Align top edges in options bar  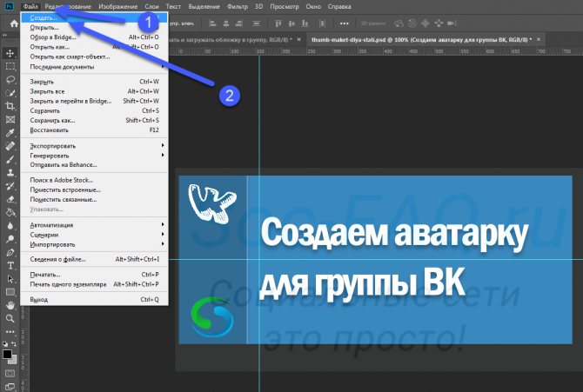[278, 23]
